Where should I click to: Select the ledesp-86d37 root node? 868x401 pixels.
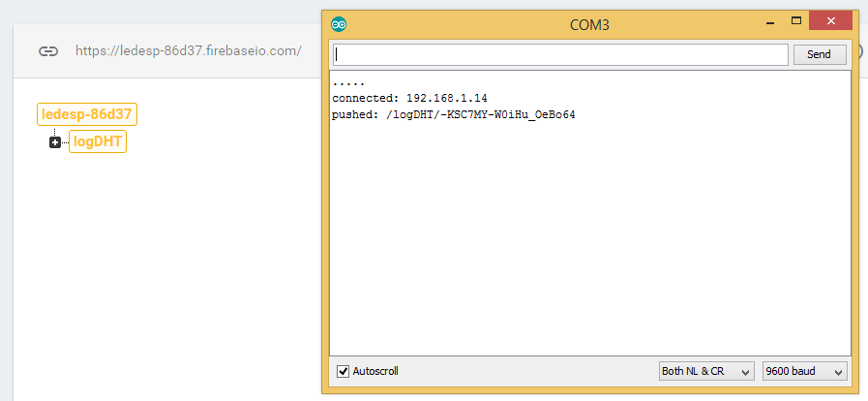(x=87, y=114)
